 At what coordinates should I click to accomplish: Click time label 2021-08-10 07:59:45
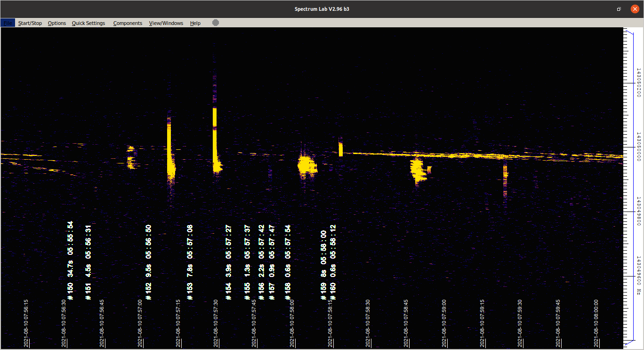coord(558,323)
